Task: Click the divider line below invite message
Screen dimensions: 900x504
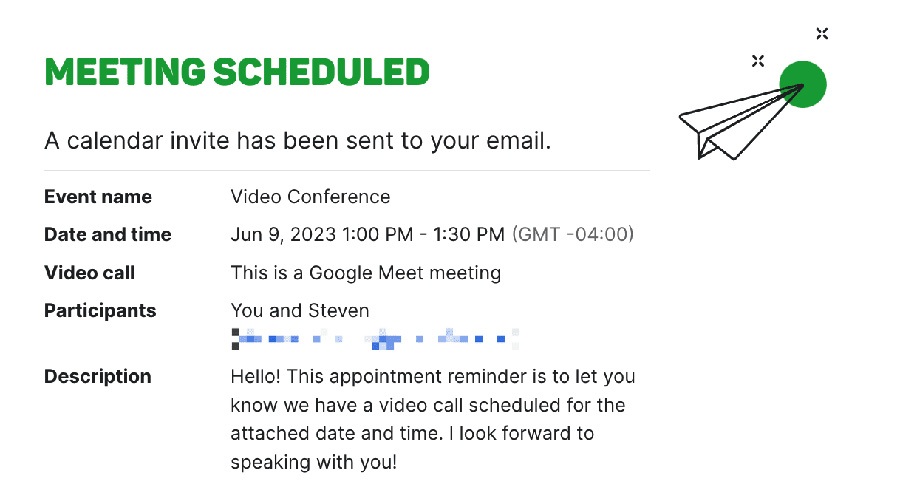Action: (x=347, y=170)
